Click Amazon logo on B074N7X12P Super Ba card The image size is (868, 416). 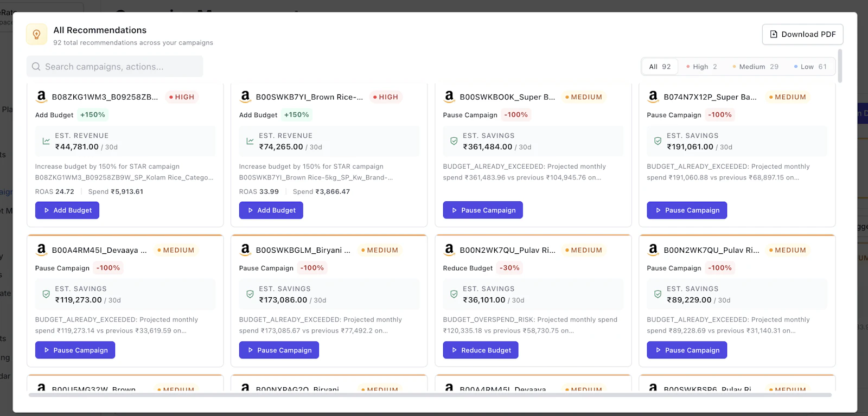653,97
